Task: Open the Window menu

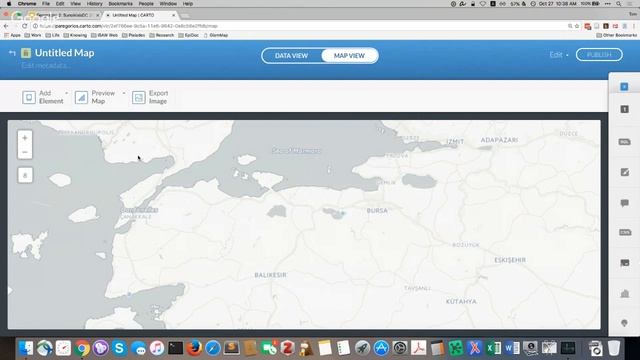Action: [x=168, y=4]
